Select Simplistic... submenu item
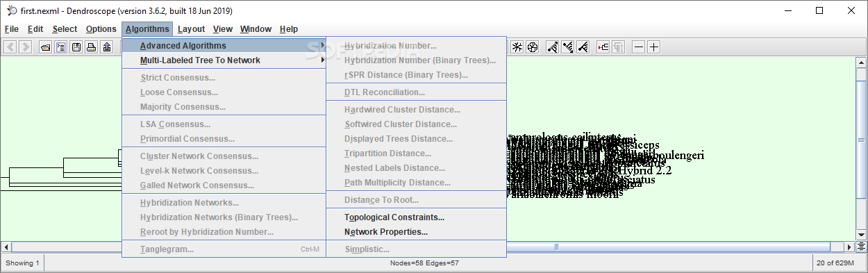The image size is (868, 273). point(416,249)
